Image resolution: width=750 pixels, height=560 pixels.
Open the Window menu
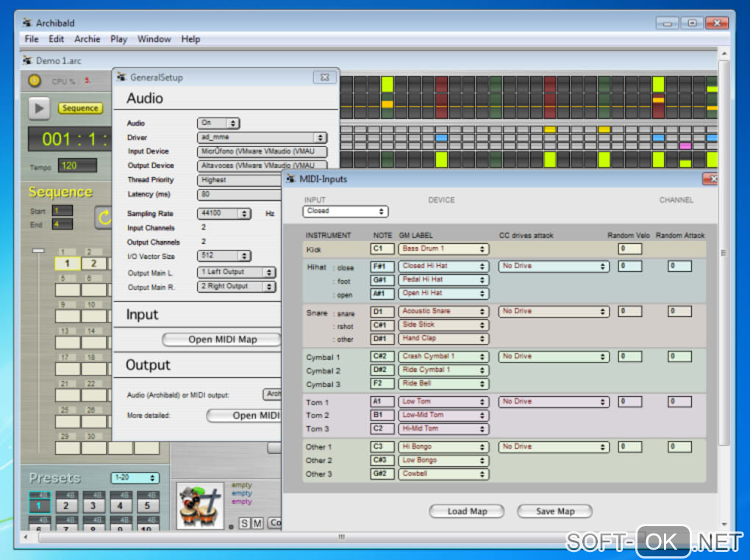tap(154, 39)
